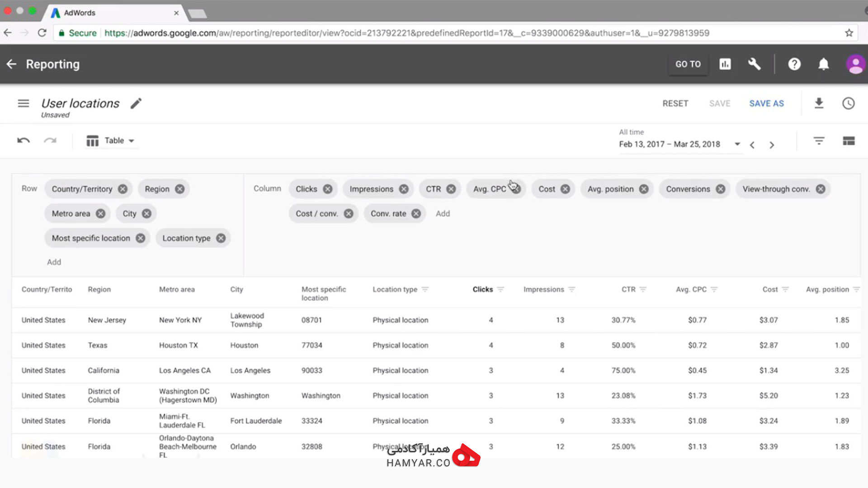Remove the City row chip
The image size is (868, 488).
click(x=146, y=214)
